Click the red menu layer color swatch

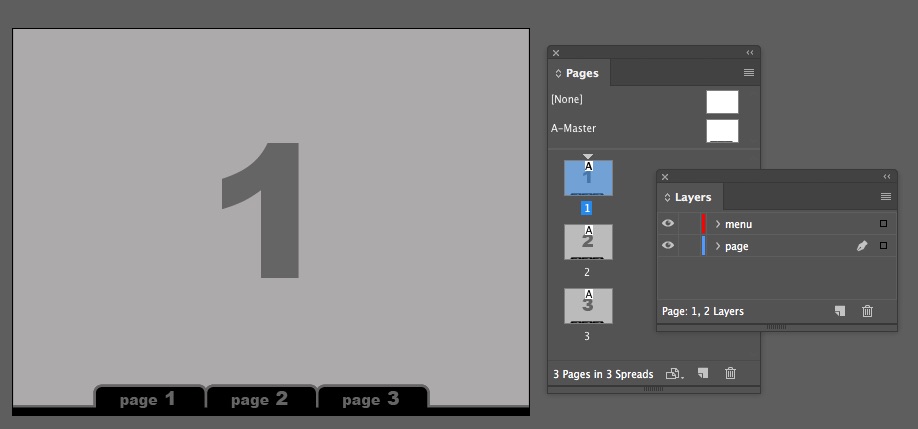click(x=704, y=224)
